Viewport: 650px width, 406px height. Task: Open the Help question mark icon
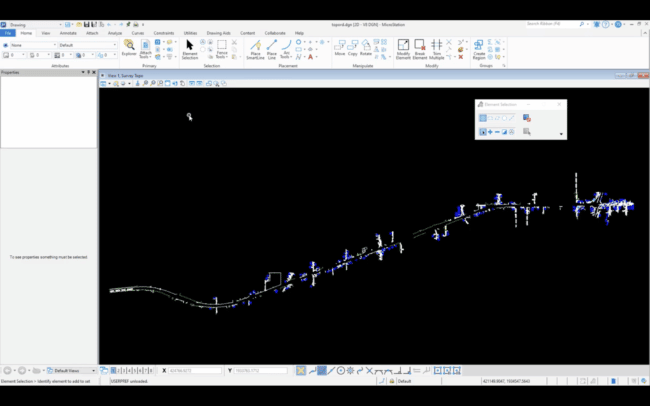[606, 24]
